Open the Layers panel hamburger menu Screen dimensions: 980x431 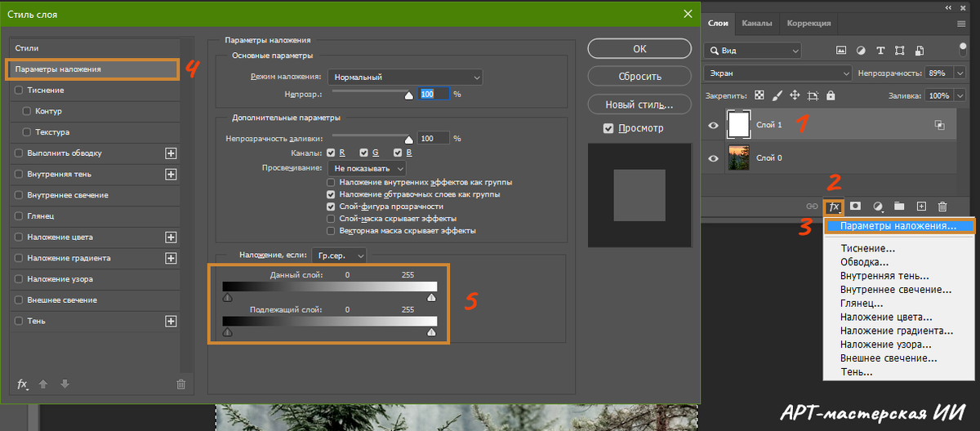962,24
